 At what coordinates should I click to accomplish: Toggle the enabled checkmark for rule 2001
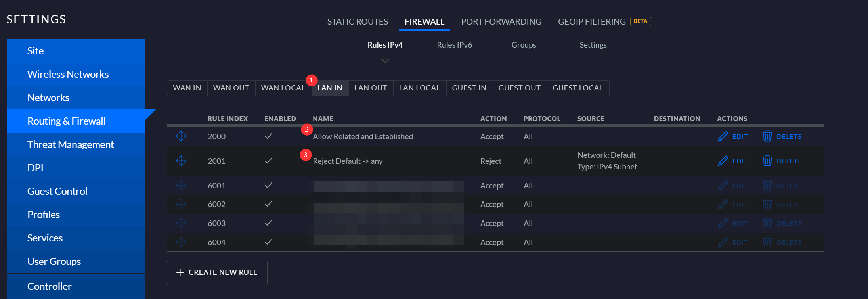[x=268, y=161]
